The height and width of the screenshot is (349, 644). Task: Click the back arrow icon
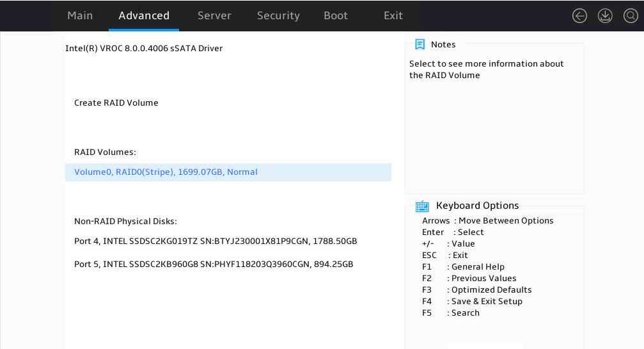pyautogui.click(x=579, y=16)
